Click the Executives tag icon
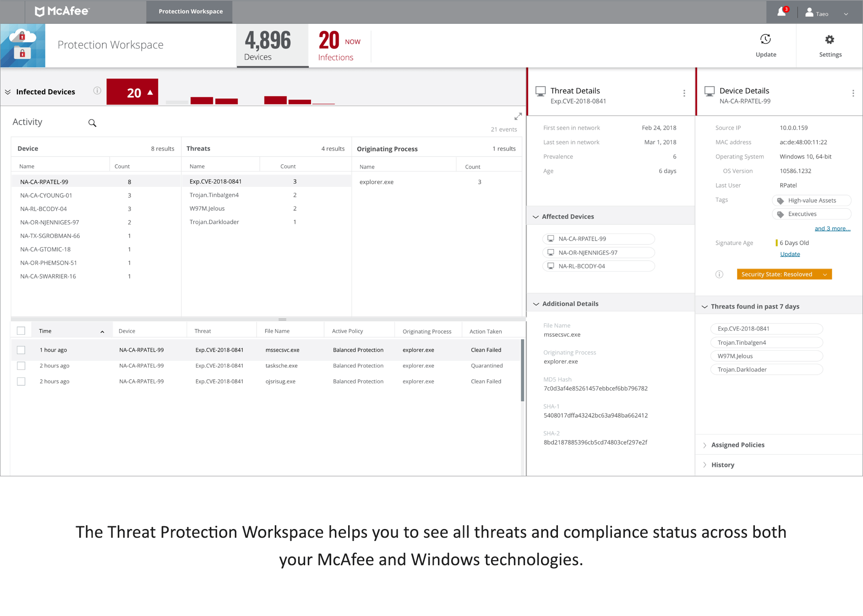The image size is (863, 616). click(x=781, y=214)
